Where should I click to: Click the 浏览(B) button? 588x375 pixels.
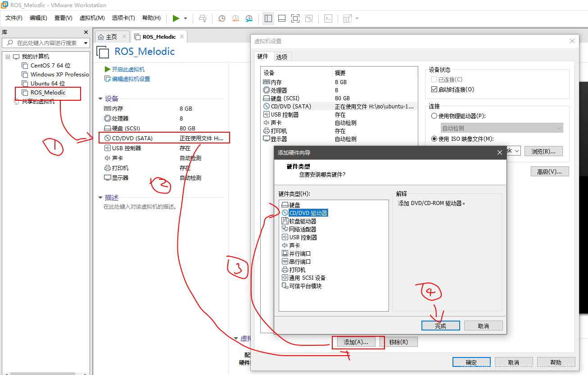543,151
